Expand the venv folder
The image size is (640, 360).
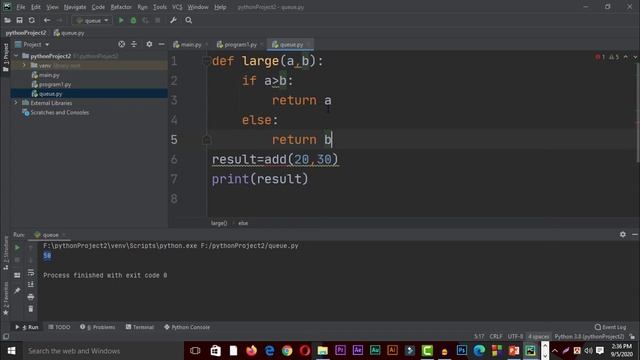pos(24,65)
